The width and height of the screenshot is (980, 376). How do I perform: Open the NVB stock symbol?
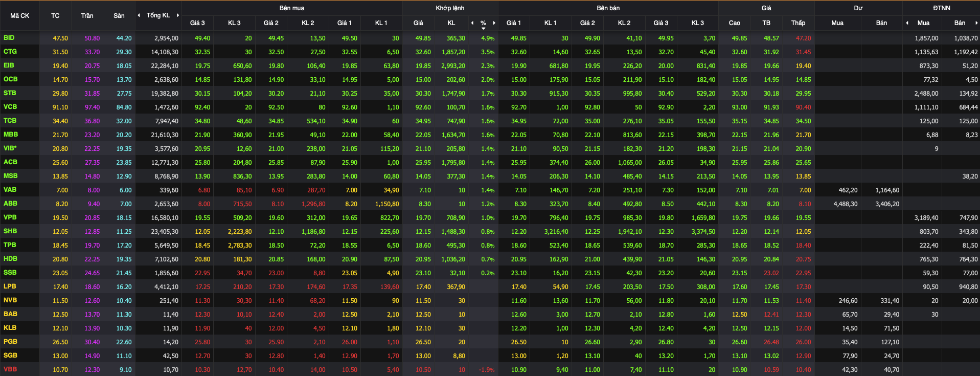point(10,300)
